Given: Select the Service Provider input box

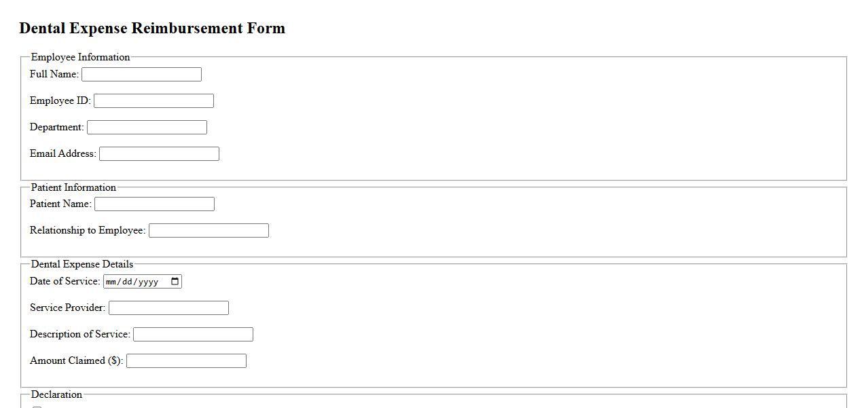Looking at the screenshot, I should pos(168,308).
